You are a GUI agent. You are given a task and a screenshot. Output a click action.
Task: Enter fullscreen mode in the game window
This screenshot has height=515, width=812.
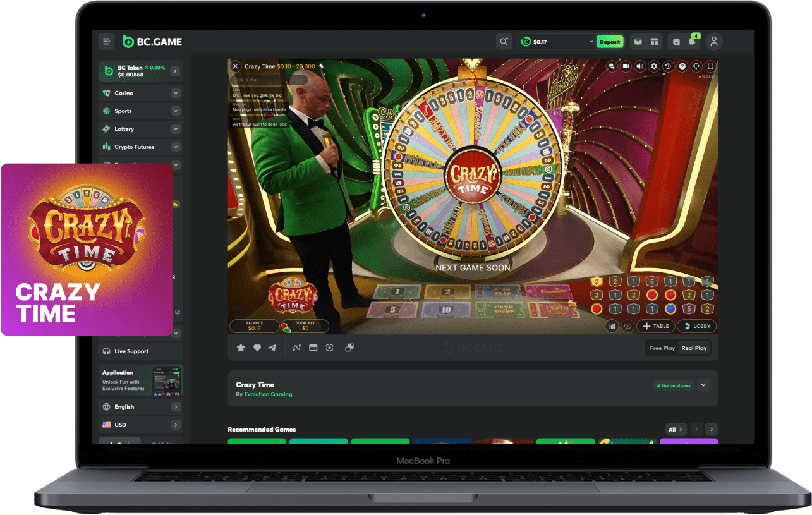(x=710, y=66)
